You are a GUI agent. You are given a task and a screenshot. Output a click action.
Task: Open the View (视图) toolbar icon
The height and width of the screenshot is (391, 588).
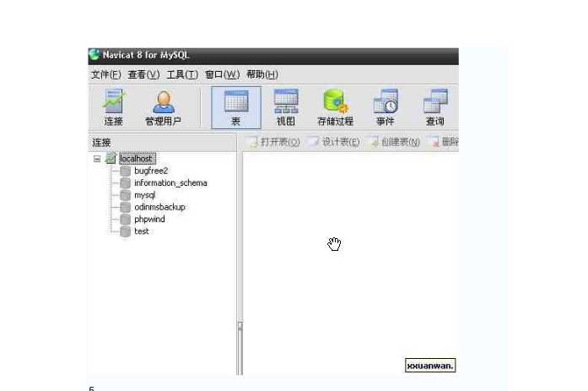[x=286, y=107]
